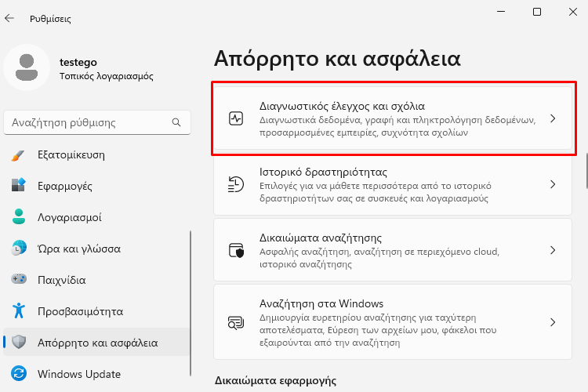Click the testego account name

click(x=78, y=62)
